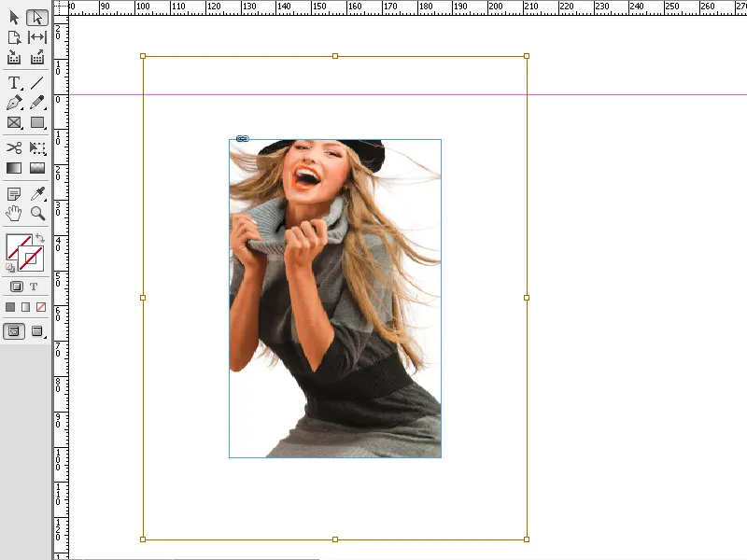Select the Gradient tool
The image size is (747, 560).
coord(13,168)
